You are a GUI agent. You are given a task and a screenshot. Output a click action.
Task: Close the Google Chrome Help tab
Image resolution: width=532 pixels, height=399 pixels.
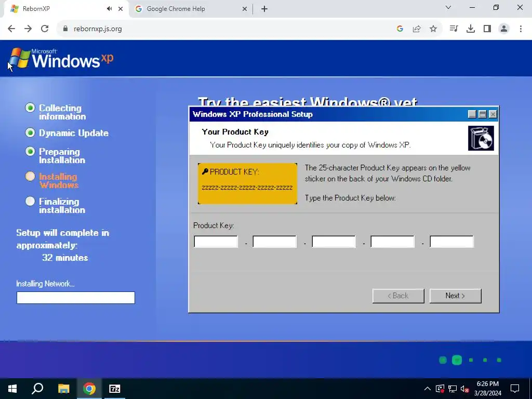pos(244,9)
